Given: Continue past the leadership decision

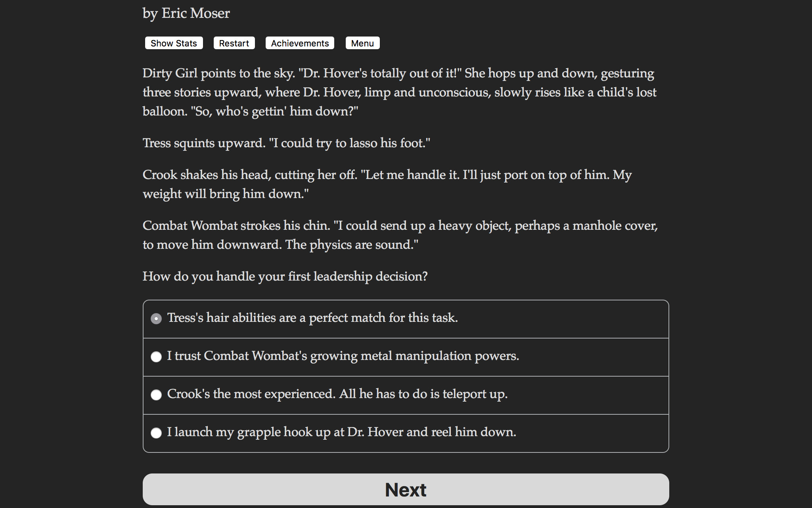Looking at the screenshot, I should coord(406,489).
